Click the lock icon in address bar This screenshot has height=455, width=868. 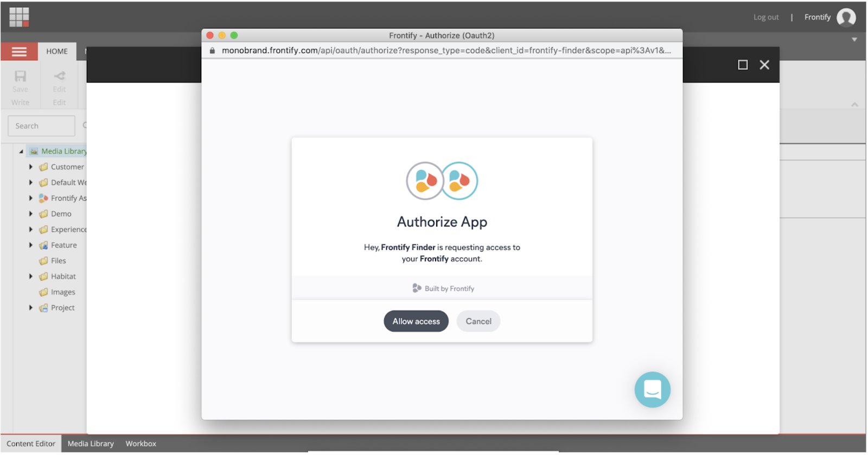coord(212,50)
